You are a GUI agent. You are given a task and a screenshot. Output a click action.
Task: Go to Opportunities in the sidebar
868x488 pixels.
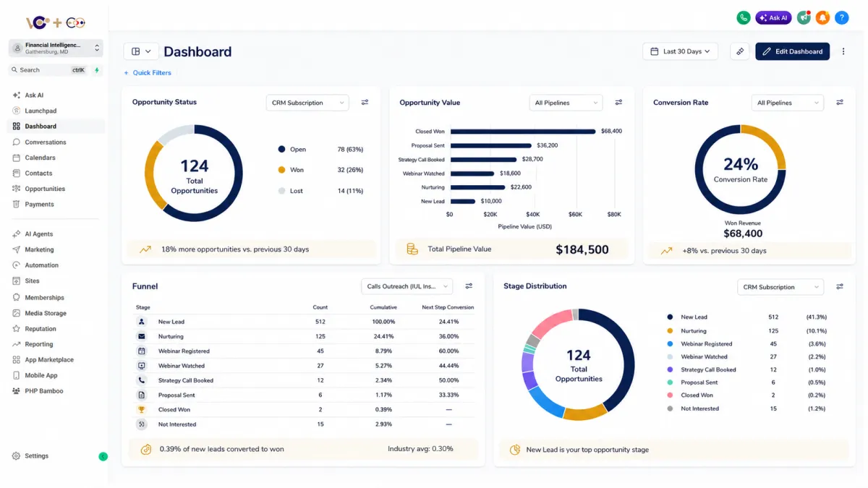click(x=45, y=189)
